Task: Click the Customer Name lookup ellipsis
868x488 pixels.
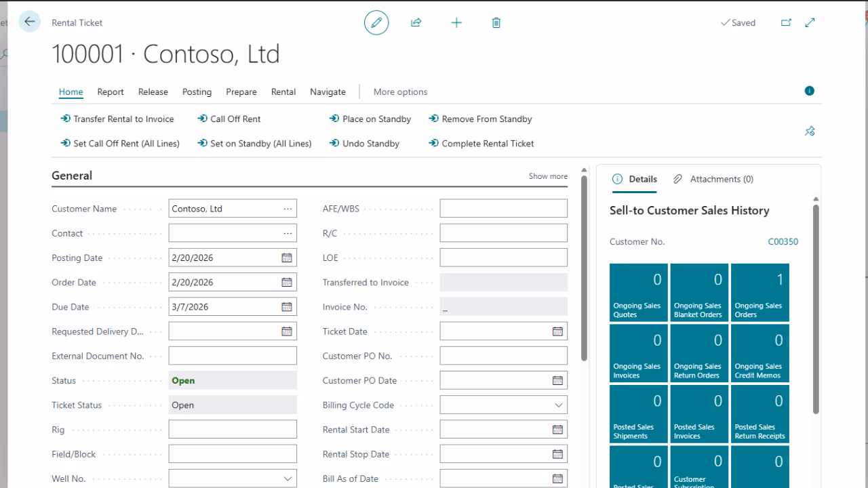Action: [x=288, y=209]
